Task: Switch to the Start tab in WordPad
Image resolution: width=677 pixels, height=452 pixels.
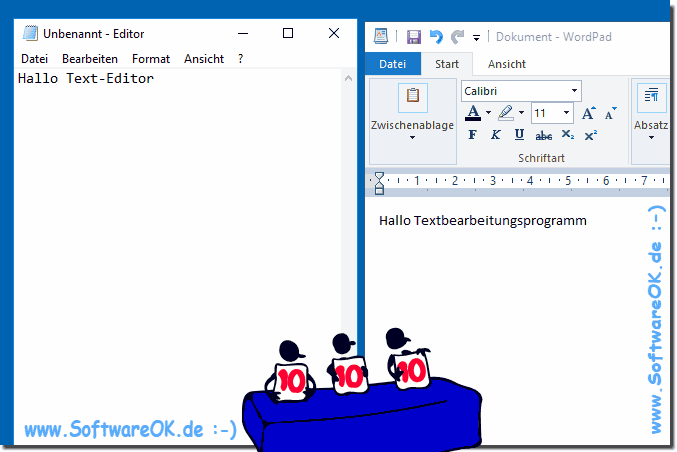Action: [446, 64]
